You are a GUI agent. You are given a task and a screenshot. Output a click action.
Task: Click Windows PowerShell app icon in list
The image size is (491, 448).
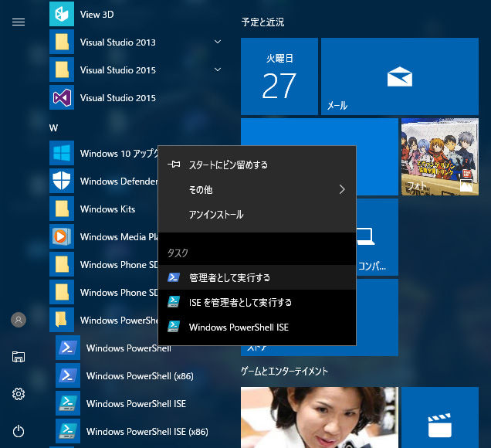click(x=68, y=348)
